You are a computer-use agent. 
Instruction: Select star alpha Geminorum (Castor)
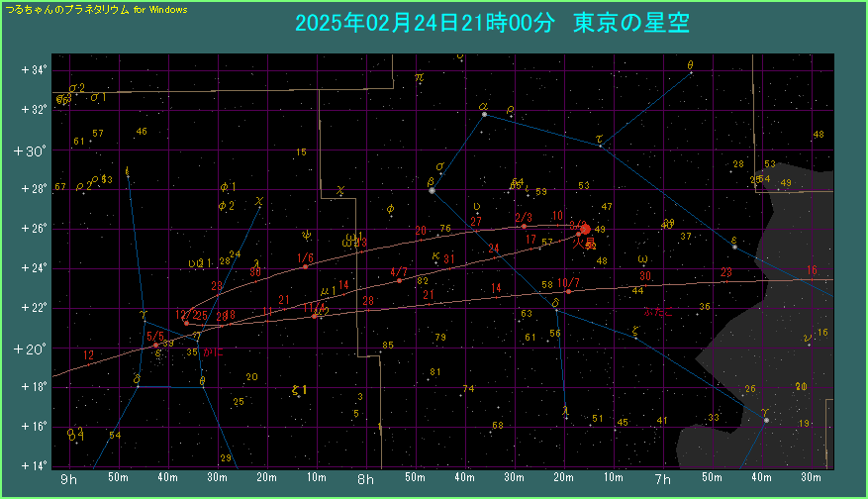[484, 115]
